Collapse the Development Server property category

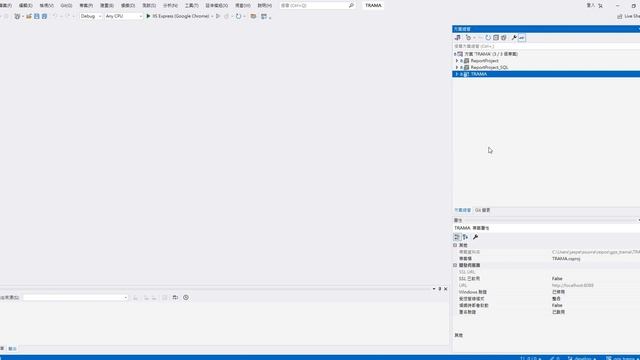pos(455,265)
